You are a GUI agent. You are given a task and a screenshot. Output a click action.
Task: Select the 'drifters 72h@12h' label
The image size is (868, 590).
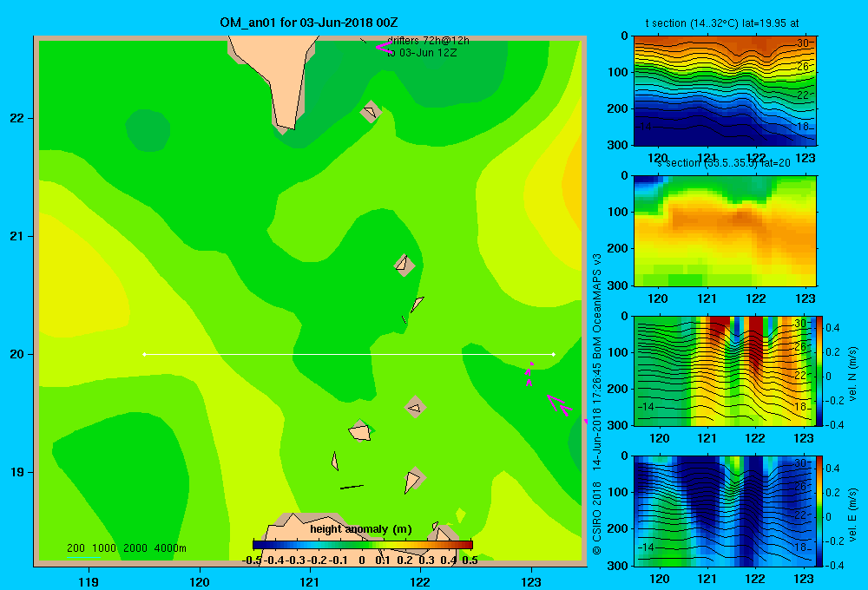428,41
